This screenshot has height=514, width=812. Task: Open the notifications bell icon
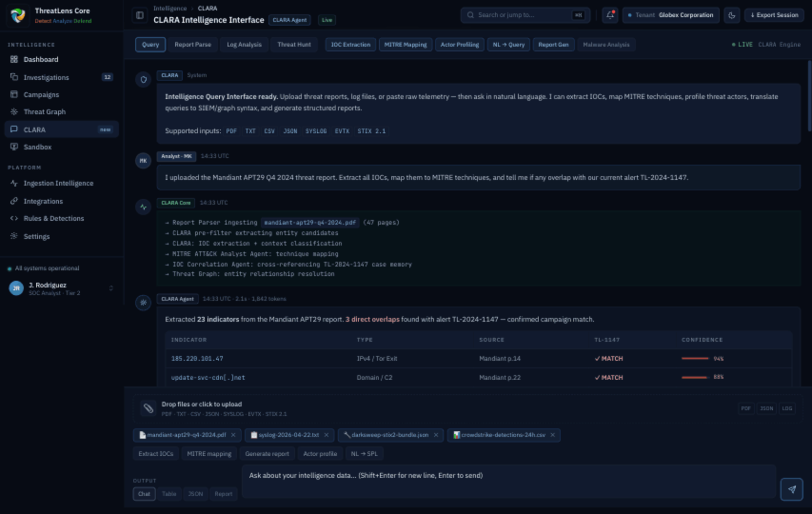click(610, 15)
